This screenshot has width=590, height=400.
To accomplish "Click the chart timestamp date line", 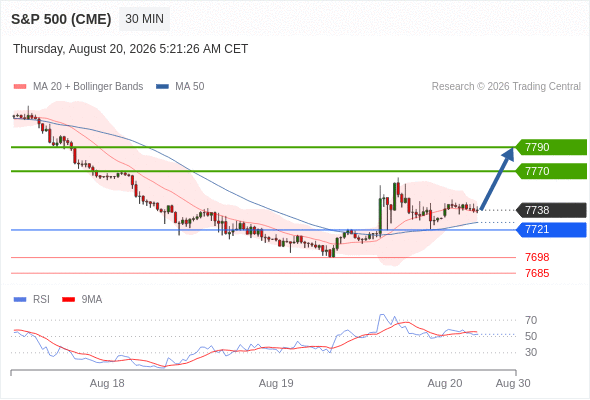I will pos(131,49).
